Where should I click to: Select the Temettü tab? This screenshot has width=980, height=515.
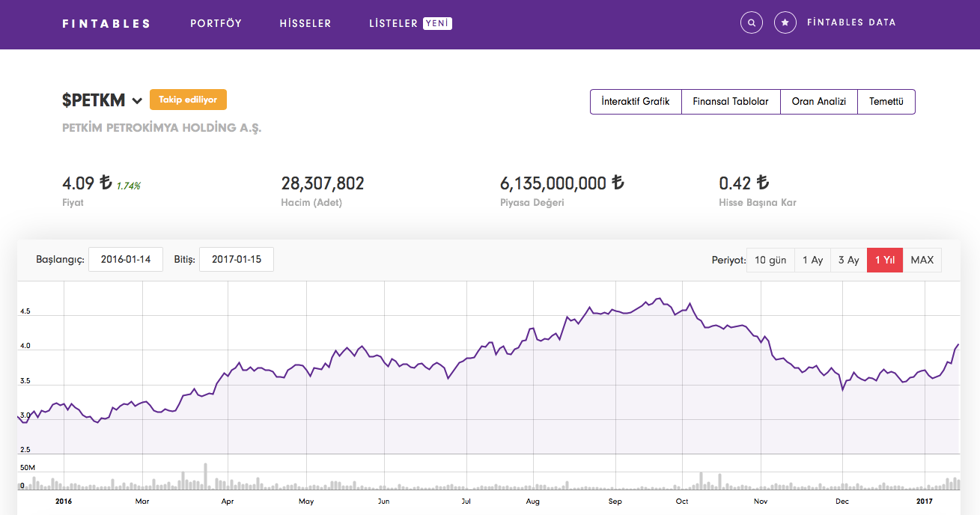pyautogui.click(x=886, y=102)
